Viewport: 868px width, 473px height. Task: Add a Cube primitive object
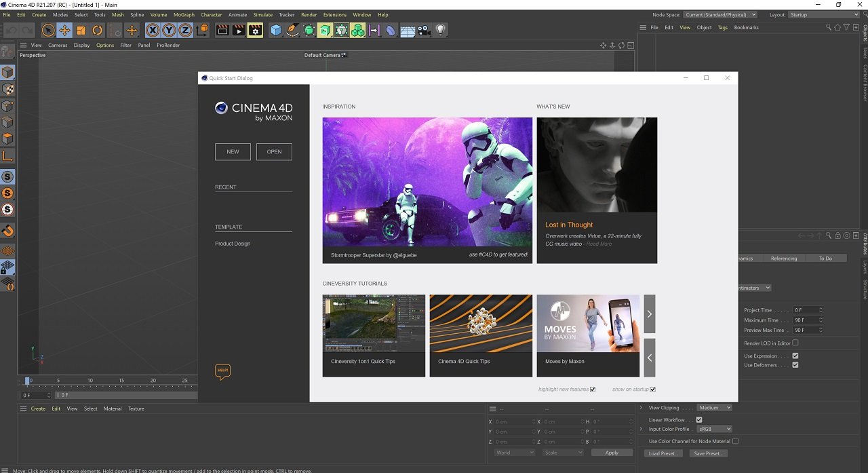click(276, 30)
